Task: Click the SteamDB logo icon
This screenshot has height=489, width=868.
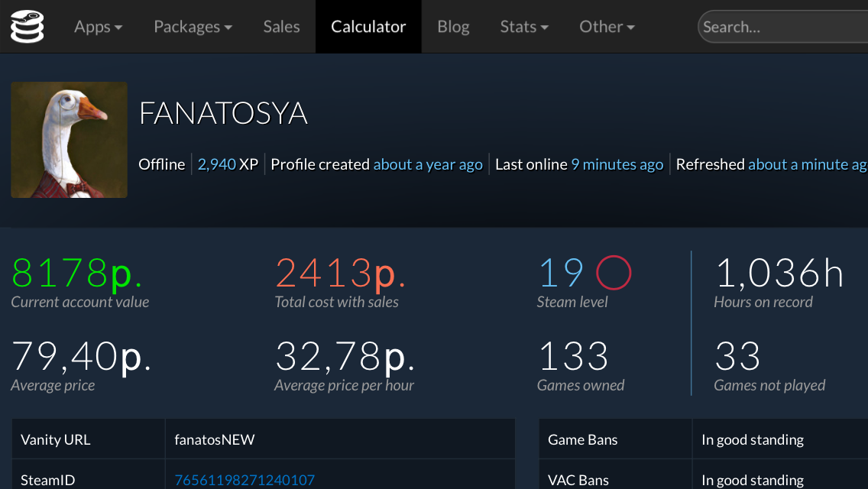Action: coord(28,26)
